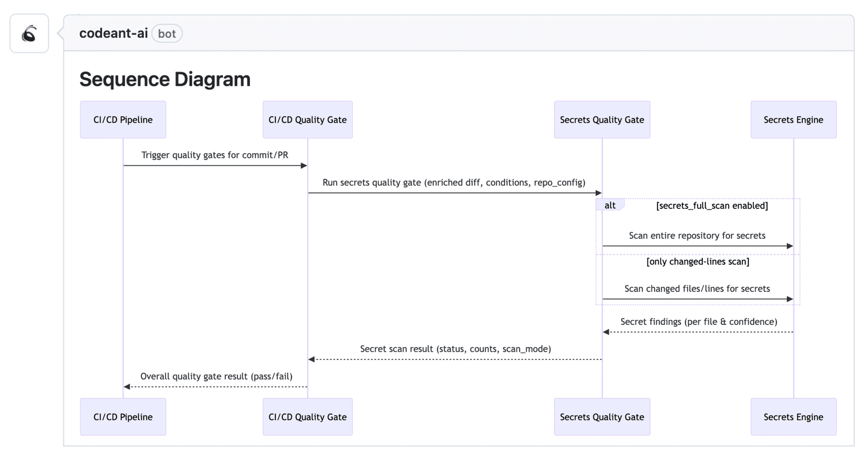
Task: Click 'Secret scan result' return message
Action: [455, 349]
